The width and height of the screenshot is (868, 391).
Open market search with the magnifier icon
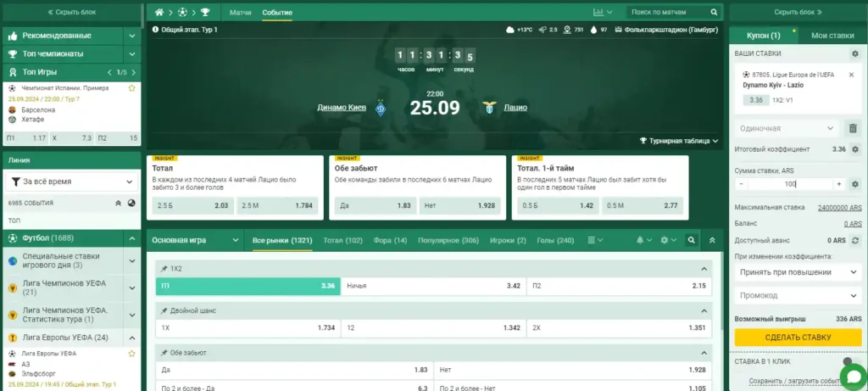(x=691, y=240)
